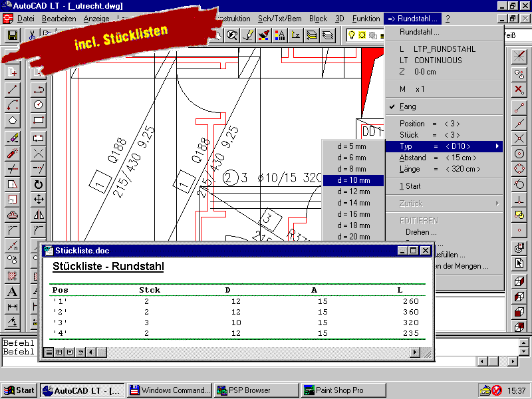Image resolution: width=532 pixels, height=399 pixels.
Task: Select the Text tool letter A icon
Action: pos(13,291)
